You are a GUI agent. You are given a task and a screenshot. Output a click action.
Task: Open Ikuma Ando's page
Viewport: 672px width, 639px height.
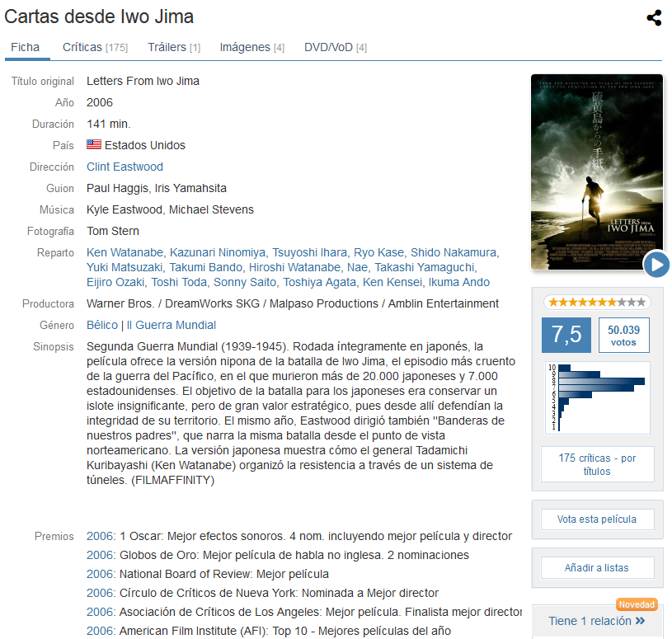tap(459, 283)
